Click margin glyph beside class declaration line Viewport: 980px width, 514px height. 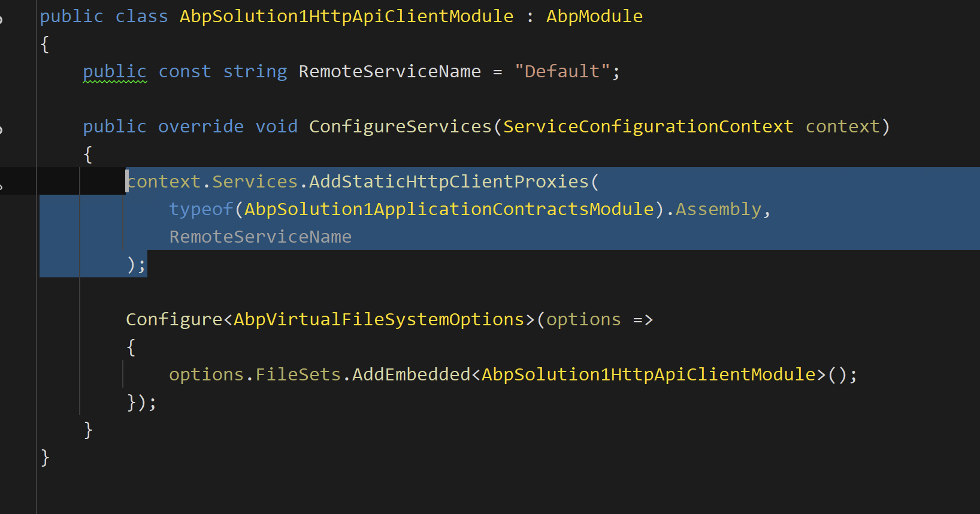[2, 19]
